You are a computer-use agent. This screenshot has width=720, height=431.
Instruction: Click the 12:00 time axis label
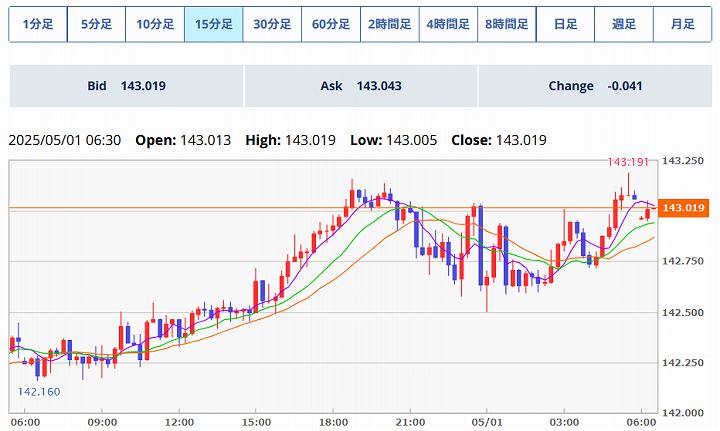click(x=179, y=422)
